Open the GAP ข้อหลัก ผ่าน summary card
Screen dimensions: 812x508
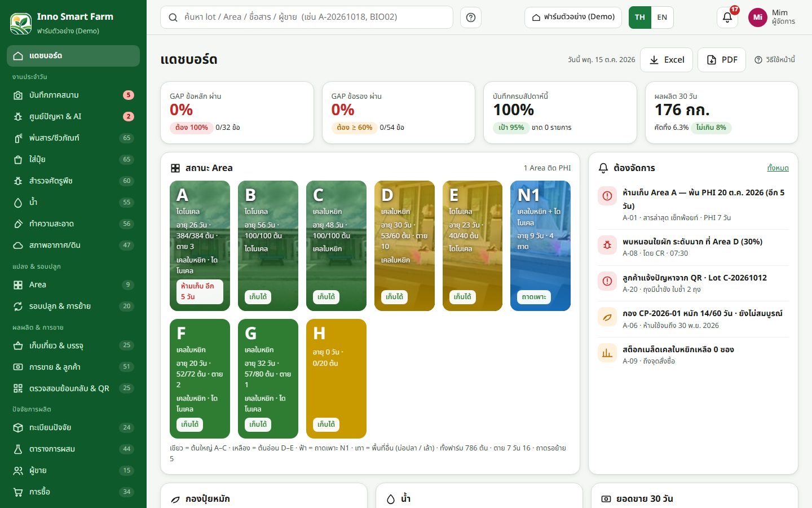tap(237, 112)
